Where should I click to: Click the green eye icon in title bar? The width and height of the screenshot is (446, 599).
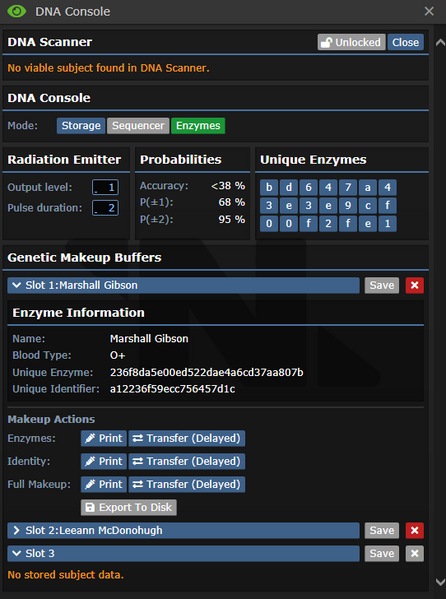click(17, 11)
